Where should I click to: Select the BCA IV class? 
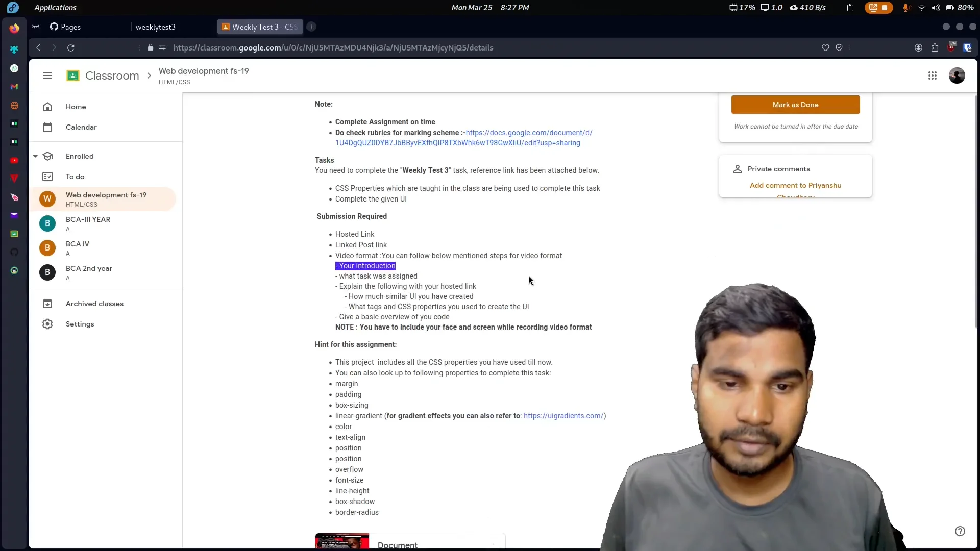(x=104, y=248)
